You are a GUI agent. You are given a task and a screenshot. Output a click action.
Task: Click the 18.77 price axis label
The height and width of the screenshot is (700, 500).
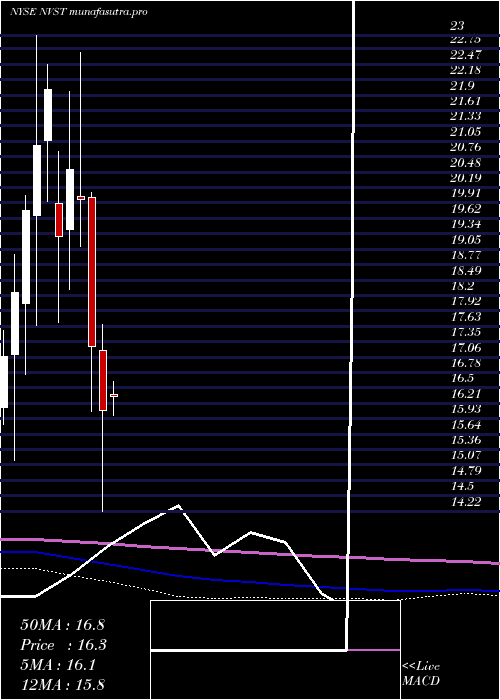466,255
